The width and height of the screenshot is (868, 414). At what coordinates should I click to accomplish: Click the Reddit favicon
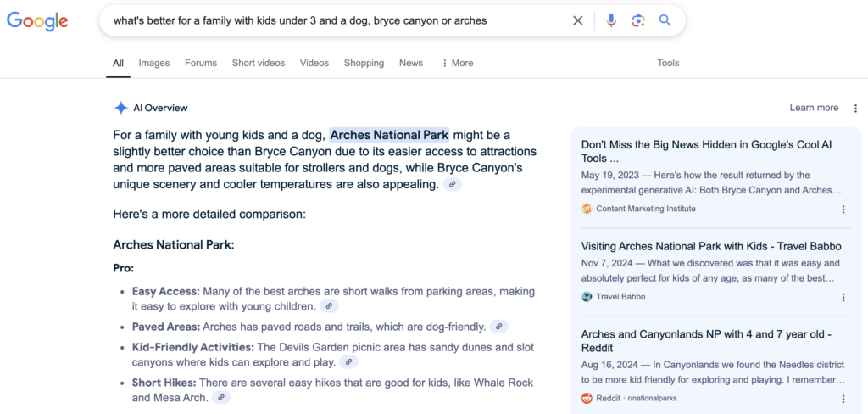coord(587,399)
